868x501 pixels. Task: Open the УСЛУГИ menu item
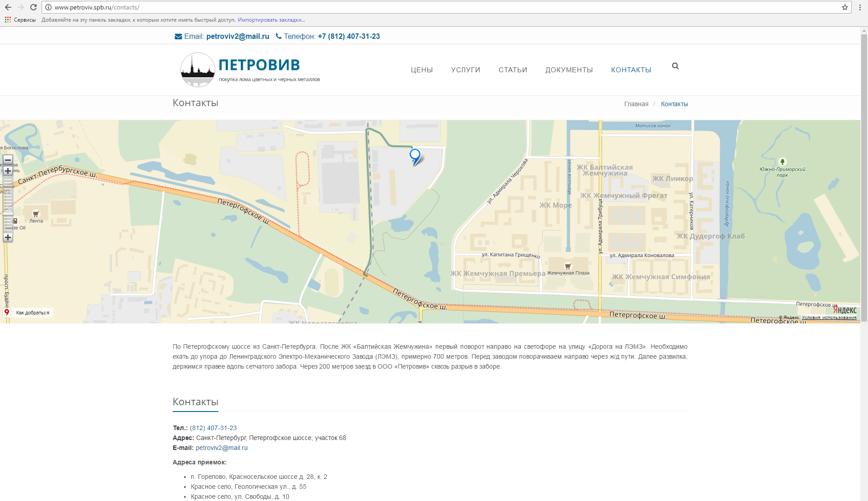(x=466, y=70)
